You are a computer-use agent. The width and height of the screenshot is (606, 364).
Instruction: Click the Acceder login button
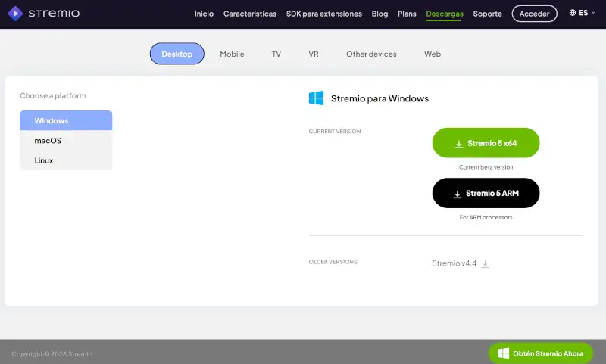click(x=534, y=14)
